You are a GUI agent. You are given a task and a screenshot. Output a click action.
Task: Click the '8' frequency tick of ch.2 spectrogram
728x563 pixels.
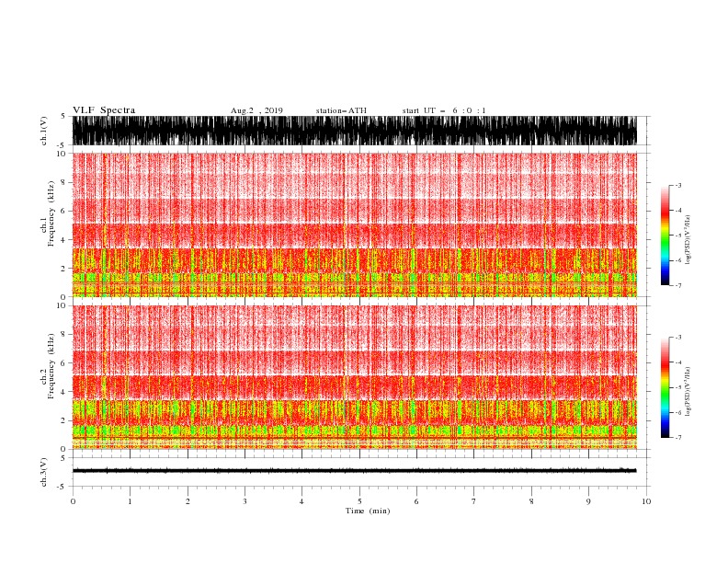pyautogui.click(x=63, y=335)
